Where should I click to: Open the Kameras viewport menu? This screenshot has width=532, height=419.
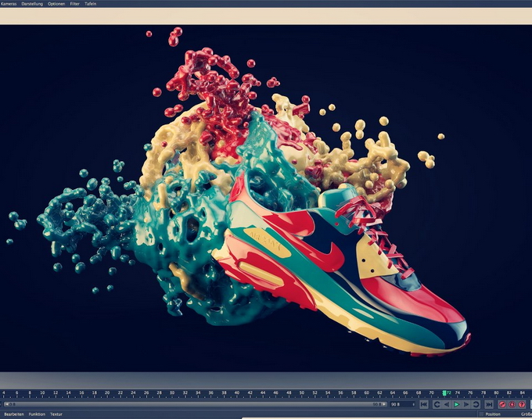click(x=9, y=4)
